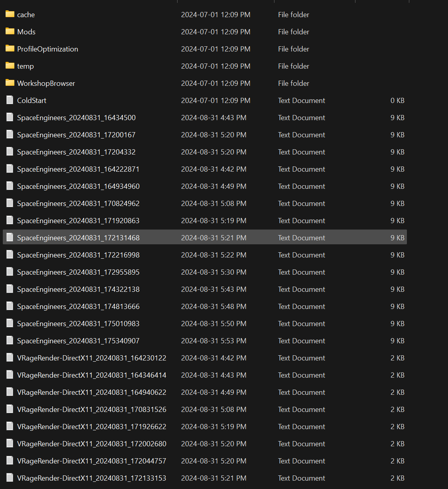This screenshot has height=489, width=448.
Task: Select file name SpaceEngineers_20240831_174322138
Action: tap(78, 289)
